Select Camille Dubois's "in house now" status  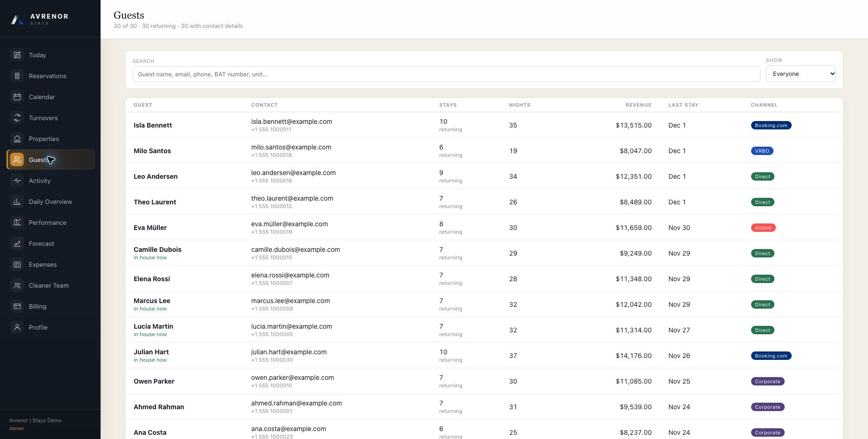tap(150, 257)
